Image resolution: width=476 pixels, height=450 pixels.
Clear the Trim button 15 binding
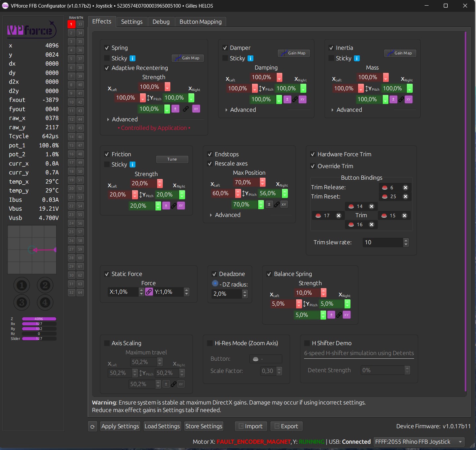(x=405, y=216)
